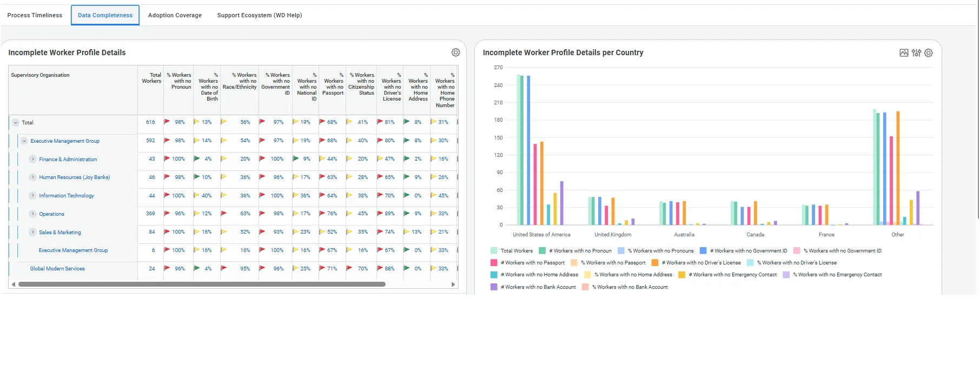This screenshot has height=384, width=980.
Task: Open Global Modern Services link
Action: tap(57, 269)
